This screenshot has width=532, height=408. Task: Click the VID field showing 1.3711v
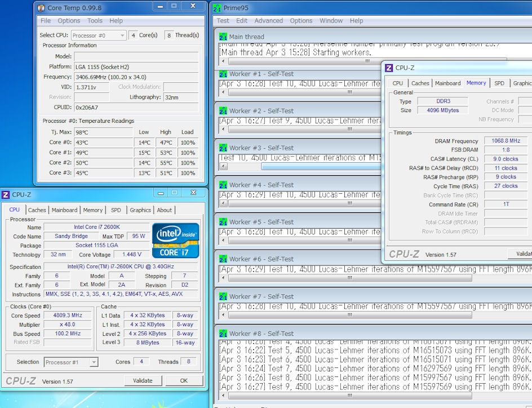click(x=92, y=87)
